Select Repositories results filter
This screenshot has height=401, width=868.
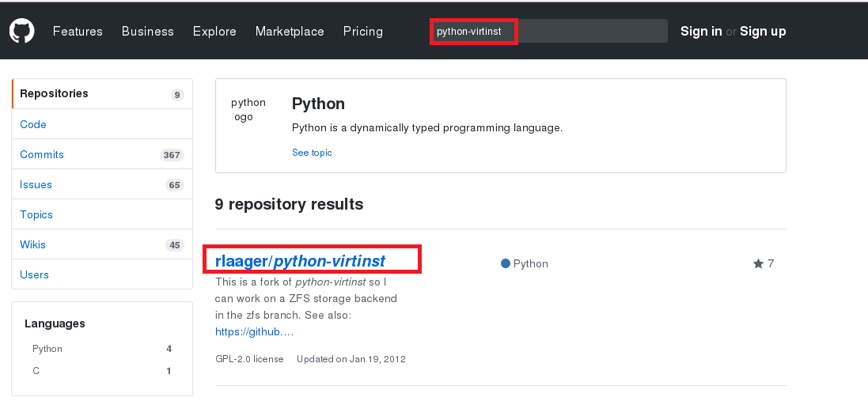(x=102, y=94)
